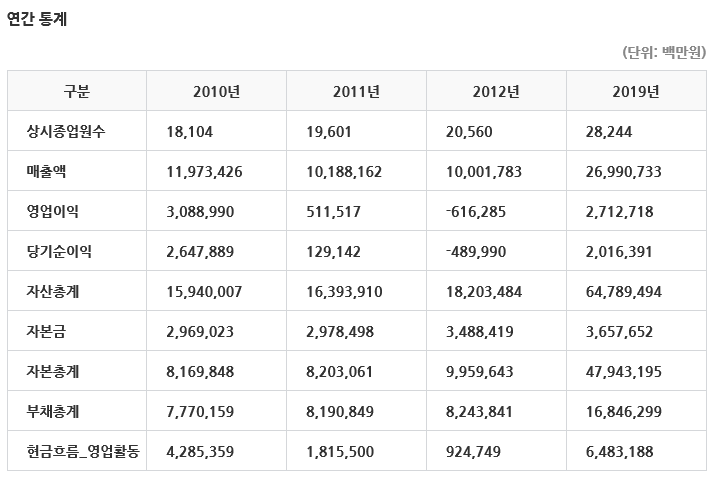Select cell value 26,990,733
Screen dimensions: 722x478
tap(623, 172)
